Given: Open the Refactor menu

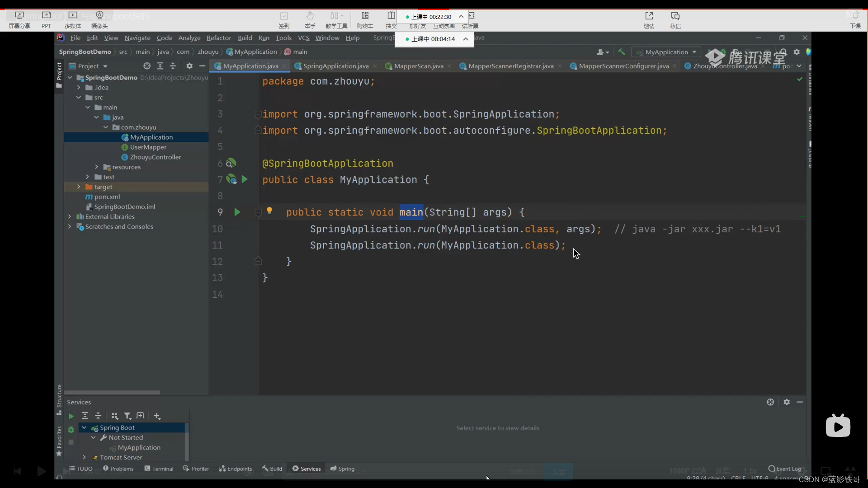Looking at the screenshot, I should tap(219, 38).
